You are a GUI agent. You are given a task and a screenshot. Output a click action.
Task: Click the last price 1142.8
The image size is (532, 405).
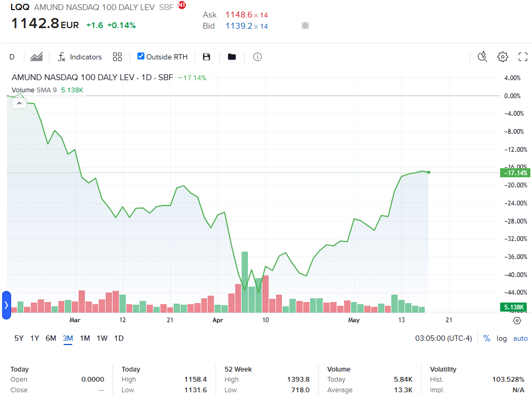click(35, 23)
